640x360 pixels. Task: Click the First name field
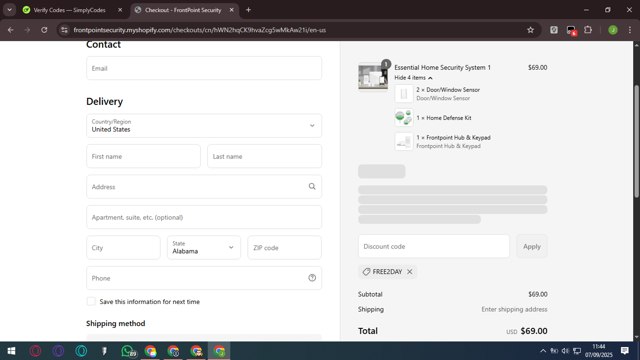143,156
